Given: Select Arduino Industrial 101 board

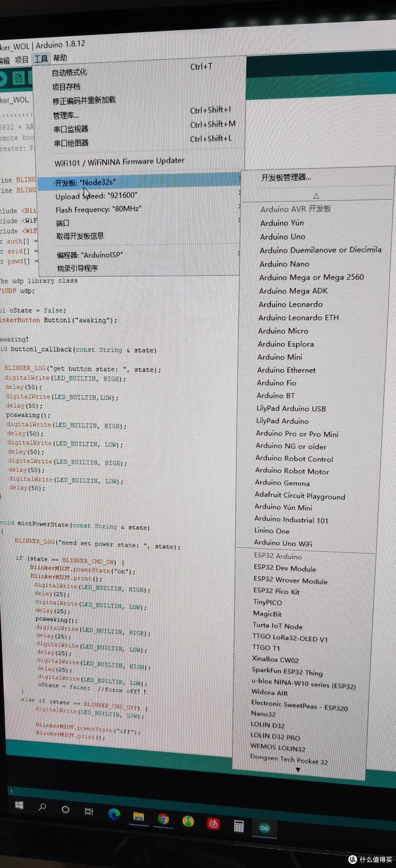Looking at the screenshot, I should pos(291,519).
